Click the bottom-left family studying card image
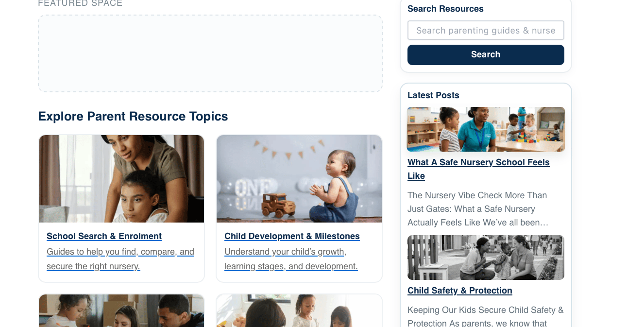 (x=121, y=310)
